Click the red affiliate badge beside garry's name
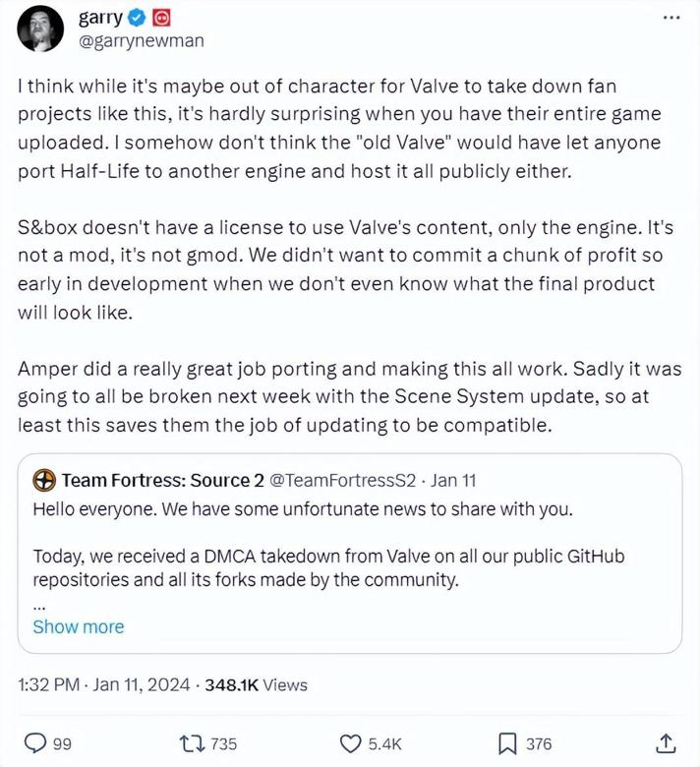The width and height of the screenshot is (700, 767). pos(161,18)
